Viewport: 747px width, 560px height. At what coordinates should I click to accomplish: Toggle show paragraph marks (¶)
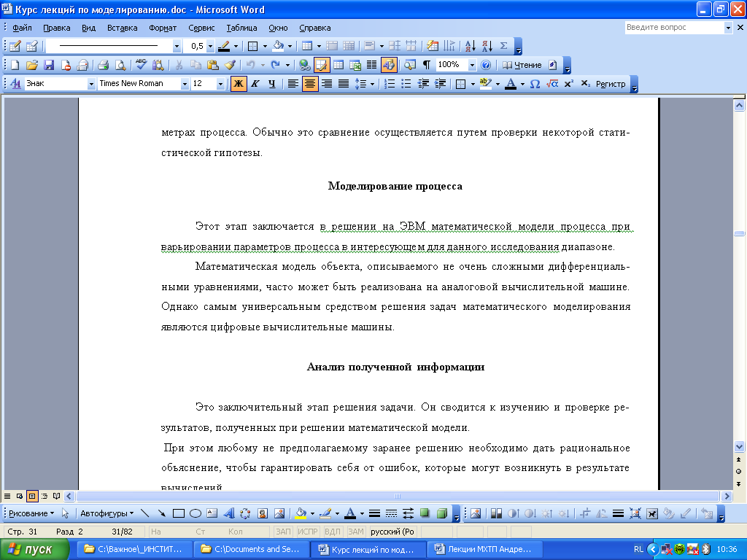(427, 65)
